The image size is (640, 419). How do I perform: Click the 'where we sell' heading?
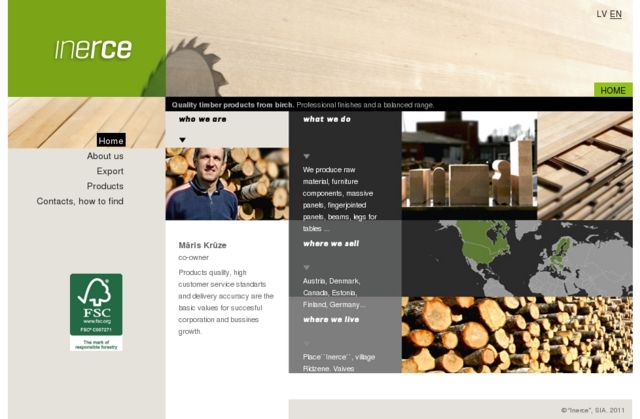[331, 244]
